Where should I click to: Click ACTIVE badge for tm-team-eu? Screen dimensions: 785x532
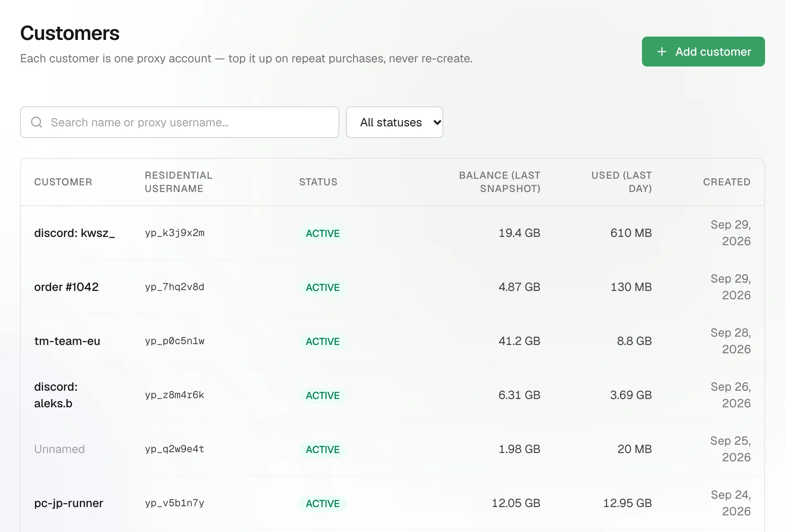(323, 342)
